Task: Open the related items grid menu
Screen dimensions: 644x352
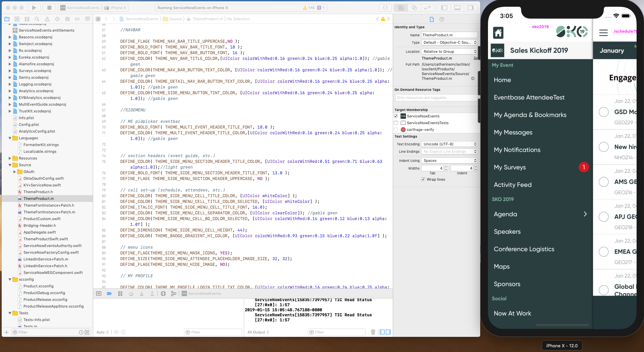Action: [x=98, y=19]
